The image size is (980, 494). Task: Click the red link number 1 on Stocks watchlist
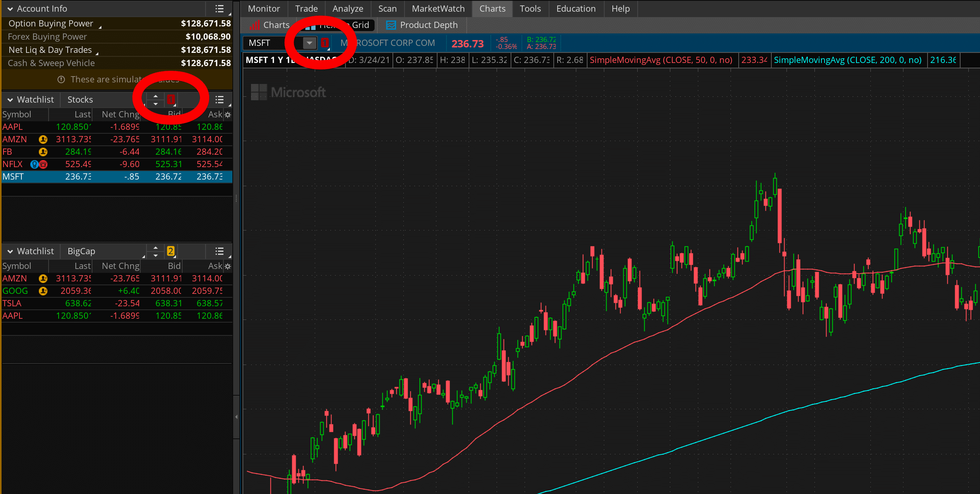[x=171, y=99]
